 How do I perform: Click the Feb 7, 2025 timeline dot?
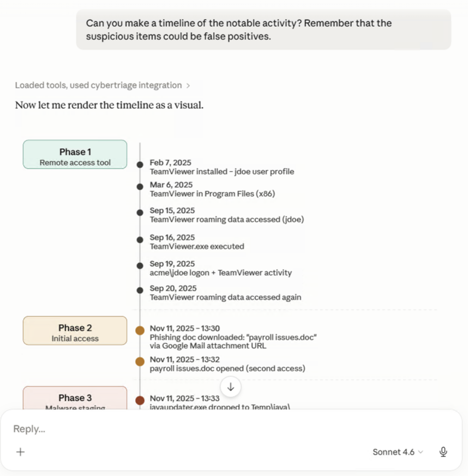[140, 165]
